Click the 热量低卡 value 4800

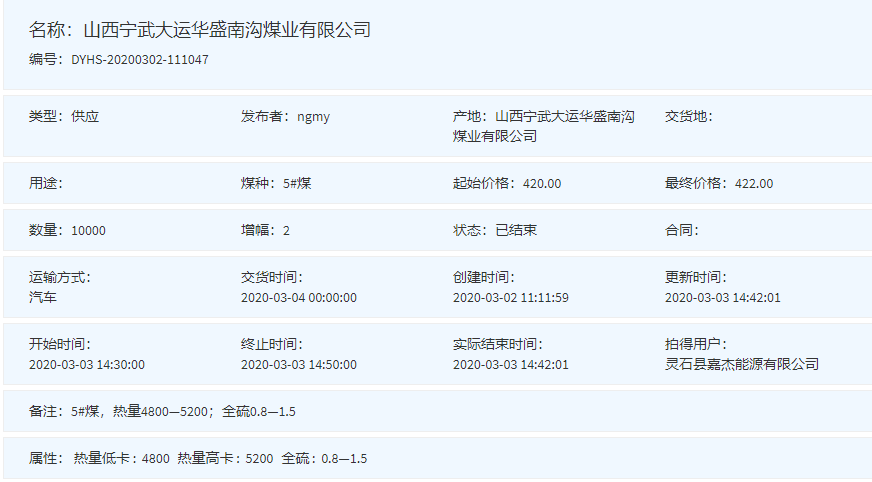click(156, 459)
